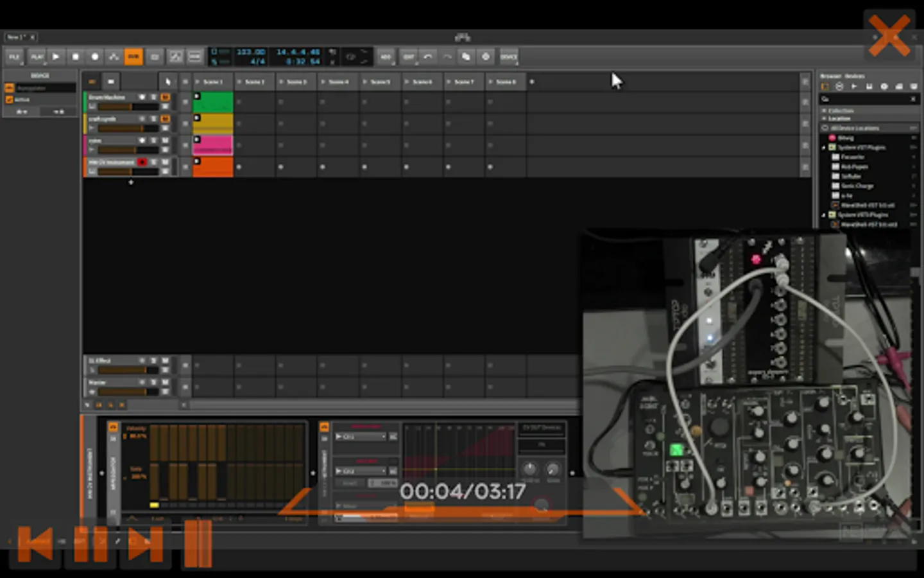Skip to previous video with orange button

click(35, 544)
